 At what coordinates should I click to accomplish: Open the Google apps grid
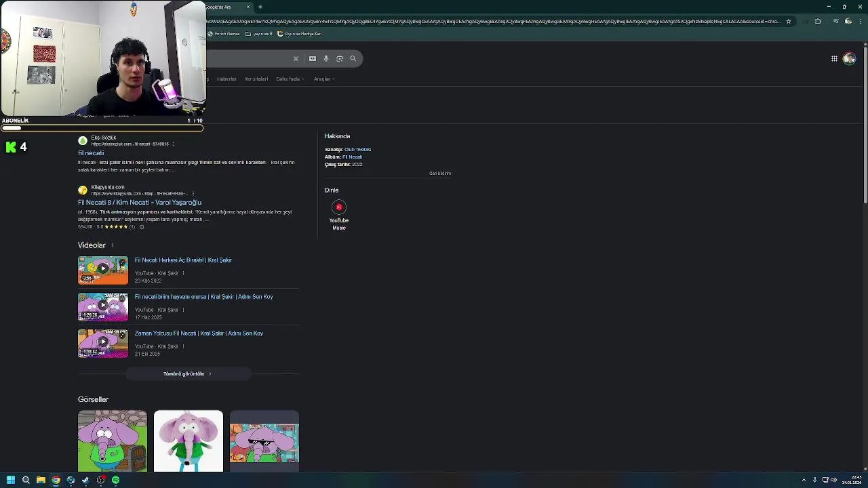(x=834, y=59)
